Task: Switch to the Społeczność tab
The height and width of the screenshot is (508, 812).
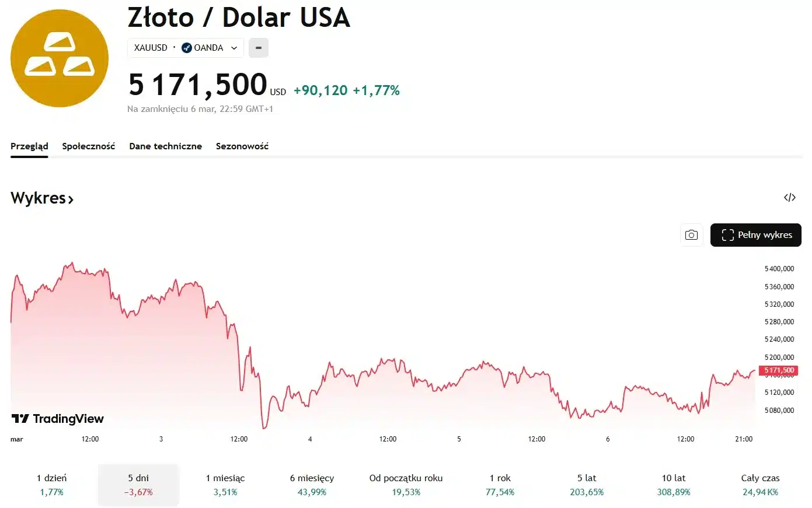Action: [x=89, y=146]
